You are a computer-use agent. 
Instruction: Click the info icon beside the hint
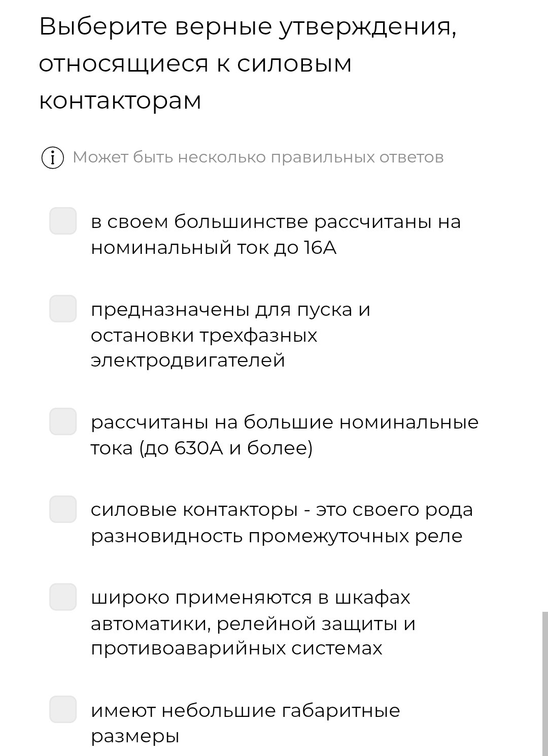[52, 158]
